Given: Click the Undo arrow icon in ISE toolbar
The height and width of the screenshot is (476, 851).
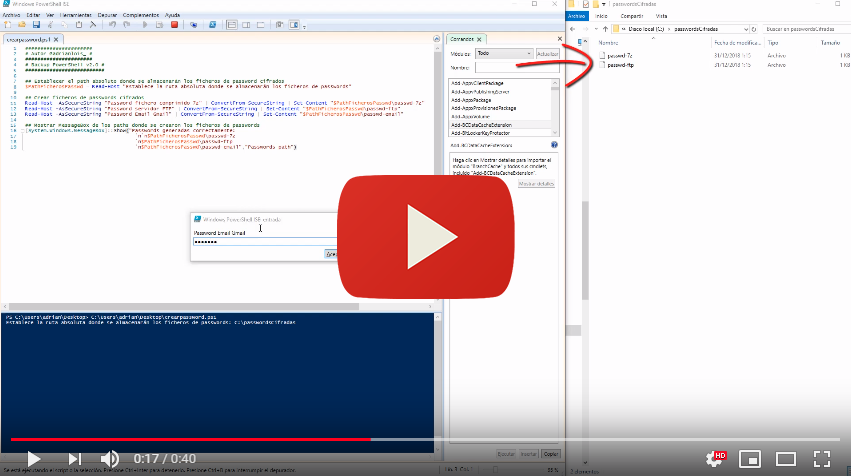Looking at the screenshot, I should pos(112,25).
